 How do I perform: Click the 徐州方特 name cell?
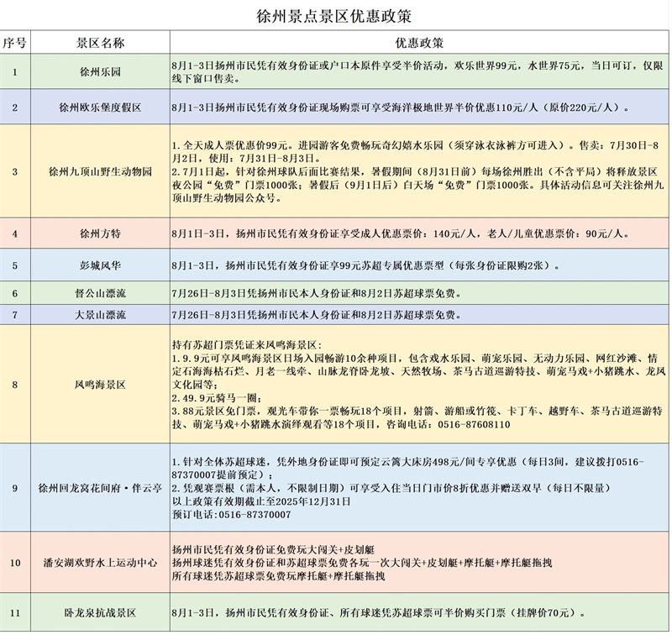100,233
